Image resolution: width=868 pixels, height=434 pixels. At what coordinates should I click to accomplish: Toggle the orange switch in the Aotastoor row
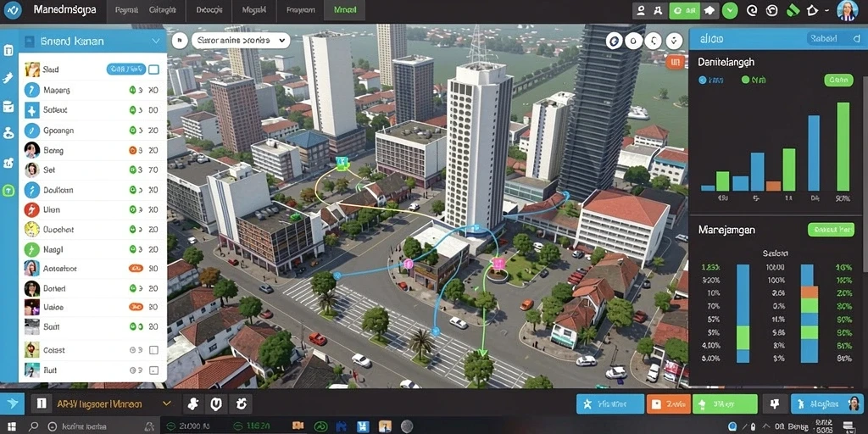click(136, 269)
